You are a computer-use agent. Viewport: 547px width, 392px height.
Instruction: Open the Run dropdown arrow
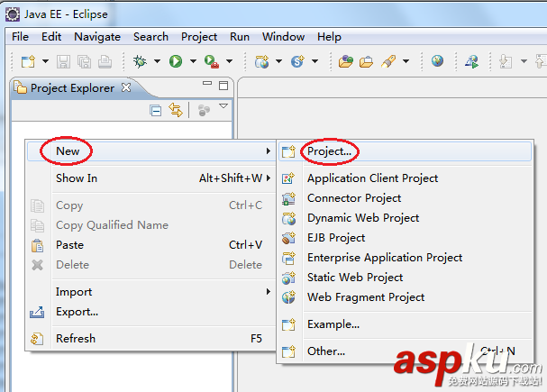193,61
